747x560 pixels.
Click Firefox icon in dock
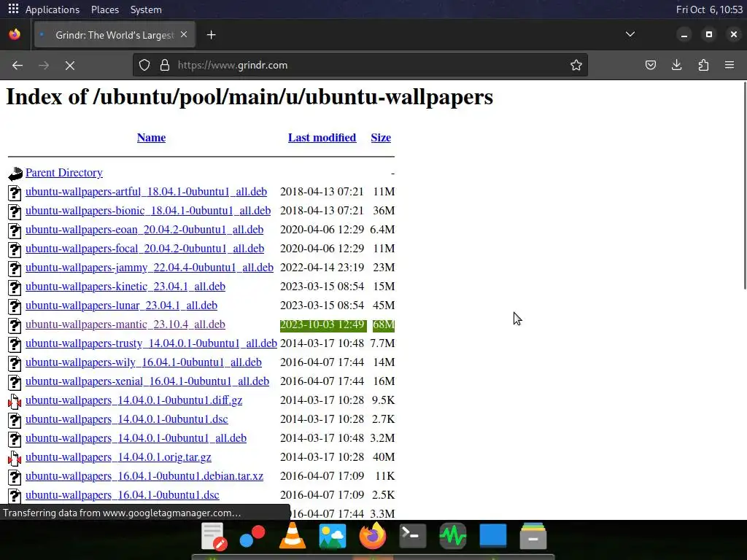pos(373,536)
